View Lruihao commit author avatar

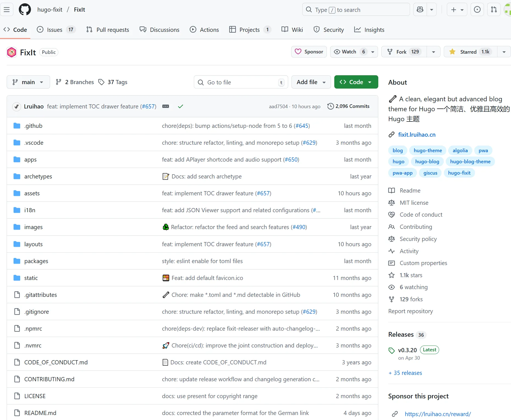tap(17, 107)
